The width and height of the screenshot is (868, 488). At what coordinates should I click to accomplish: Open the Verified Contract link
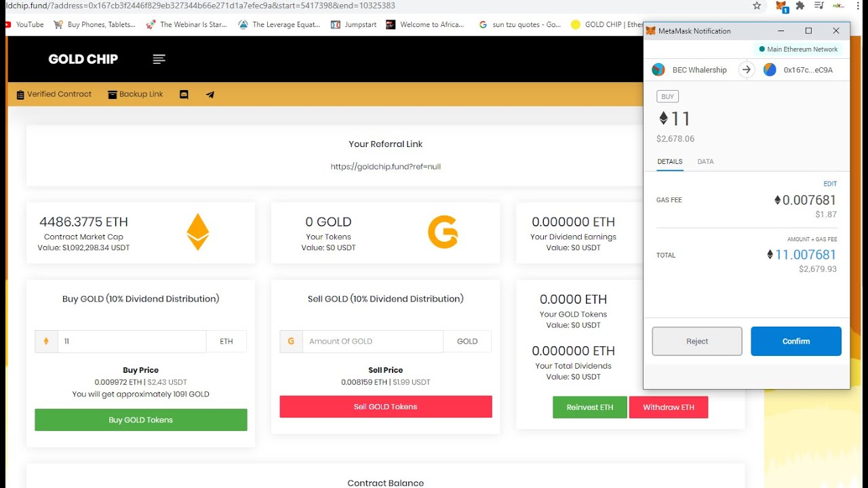pyautogui.click(x=54, y=94)
